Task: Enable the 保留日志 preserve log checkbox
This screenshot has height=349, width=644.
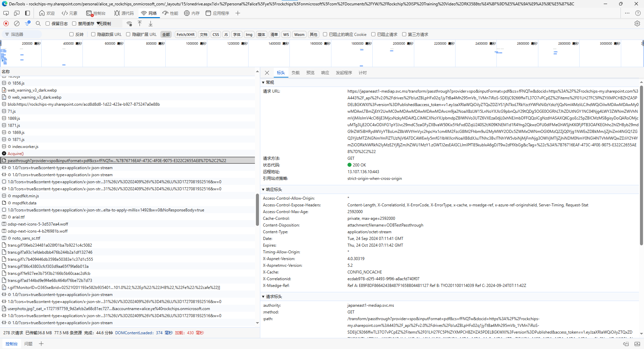Action: pos(48,23)
